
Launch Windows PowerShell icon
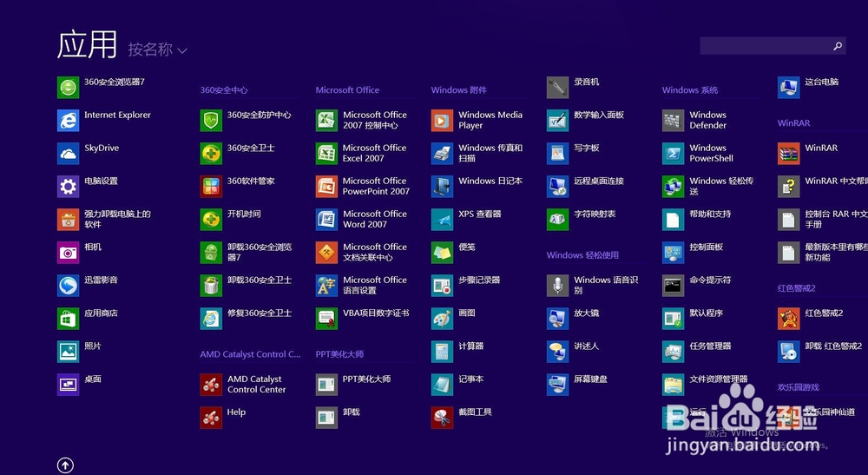tap(674, 154)
